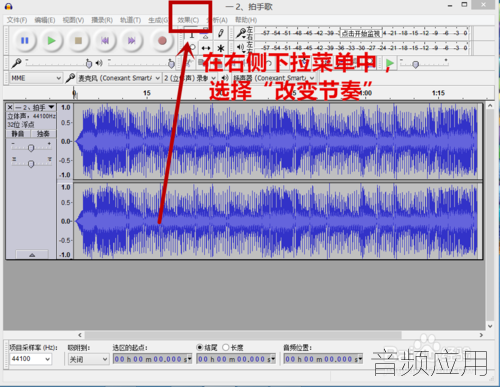Screen dimensions: 500x387
Task: Skip to start of the track
Action: [105, 41]
